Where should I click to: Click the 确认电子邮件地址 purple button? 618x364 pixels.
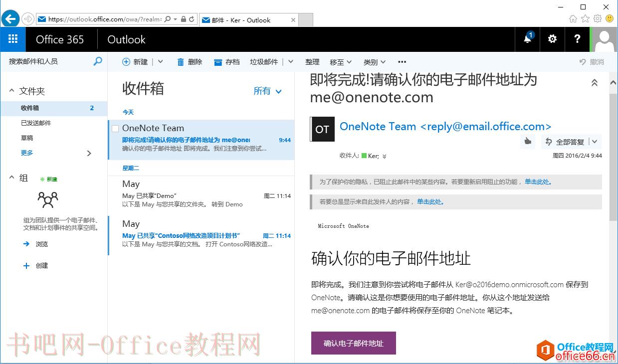tap(353, 343)
